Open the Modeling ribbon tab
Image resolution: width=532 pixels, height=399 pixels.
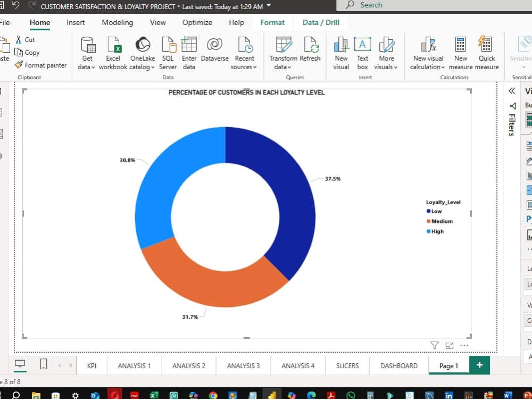tap(118, 22)
